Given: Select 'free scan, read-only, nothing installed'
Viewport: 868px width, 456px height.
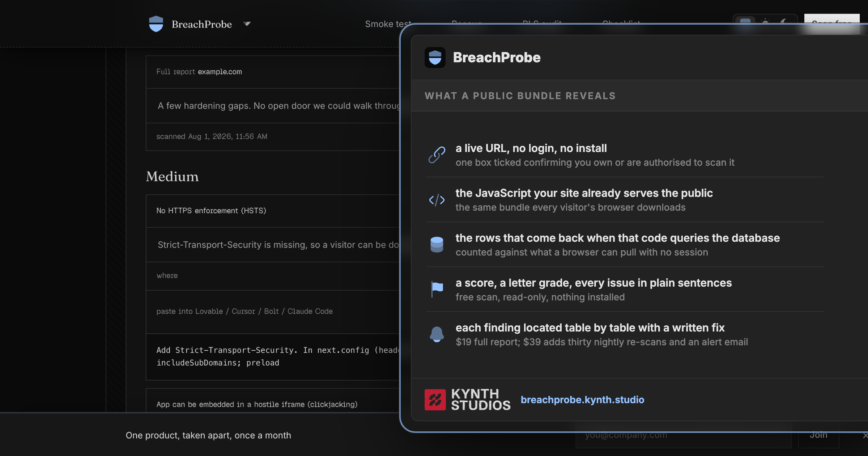Looking at the screenshot, I should coord(540,297).
